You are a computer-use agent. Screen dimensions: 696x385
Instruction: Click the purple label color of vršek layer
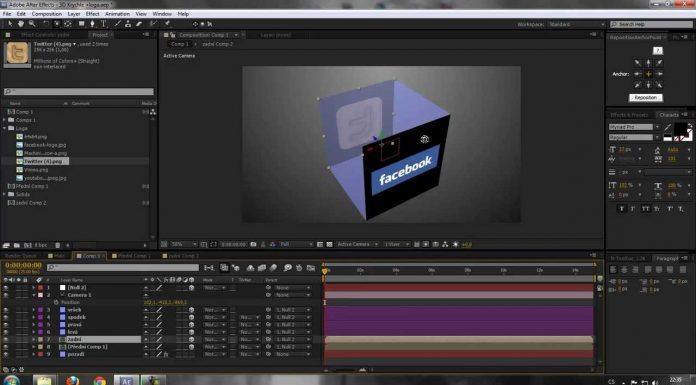40,310
